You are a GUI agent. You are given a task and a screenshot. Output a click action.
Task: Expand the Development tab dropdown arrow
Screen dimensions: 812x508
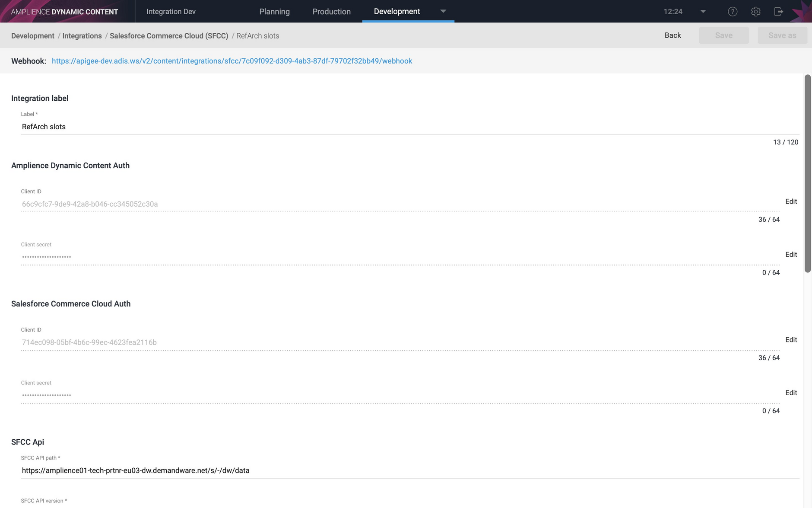(443, 11)
